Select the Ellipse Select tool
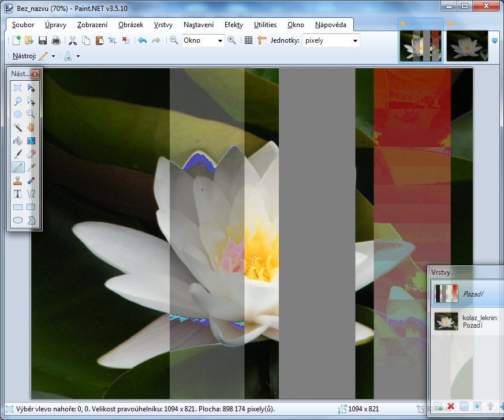Screen dimensions: 504x420 click(x=18, y=114)
